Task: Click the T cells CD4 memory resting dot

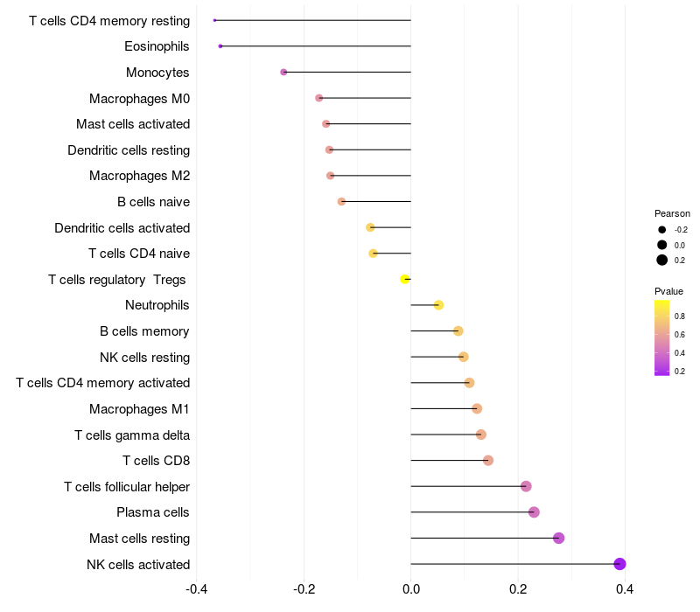Action: (x=214, y=20)
